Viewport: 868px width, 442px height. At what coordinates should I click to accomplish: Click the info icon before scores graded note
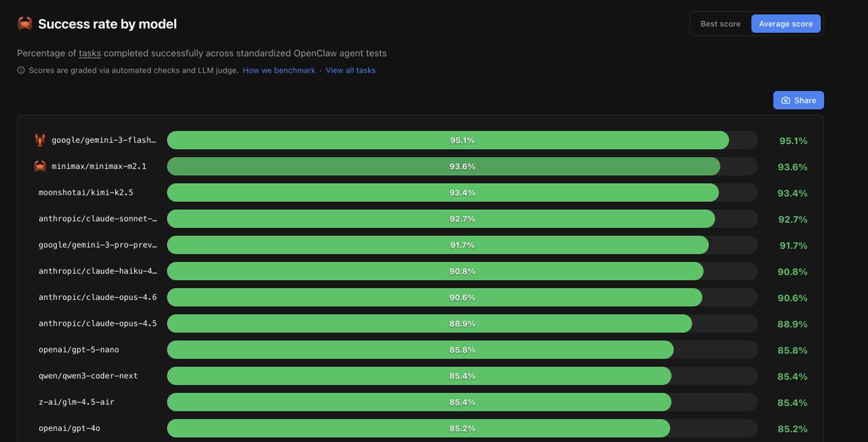coord(21,70)
